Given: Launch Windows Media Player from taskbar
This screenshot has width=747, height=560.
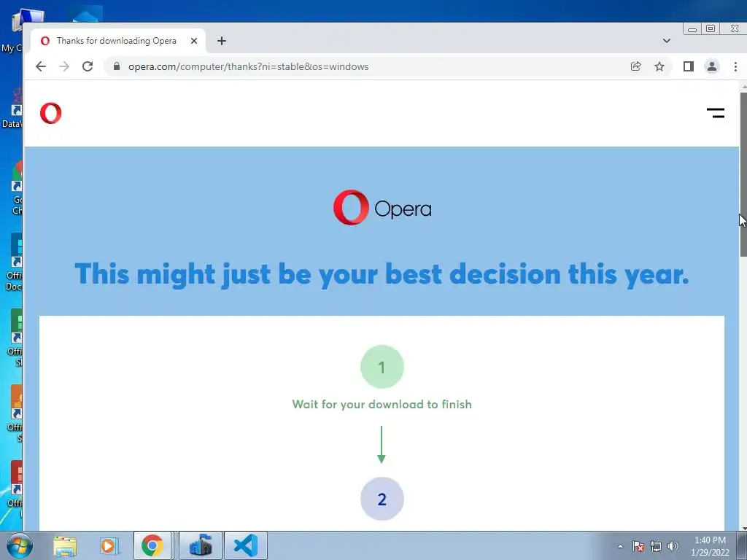Looking at the screenshot, I should (x=108, y=546).
